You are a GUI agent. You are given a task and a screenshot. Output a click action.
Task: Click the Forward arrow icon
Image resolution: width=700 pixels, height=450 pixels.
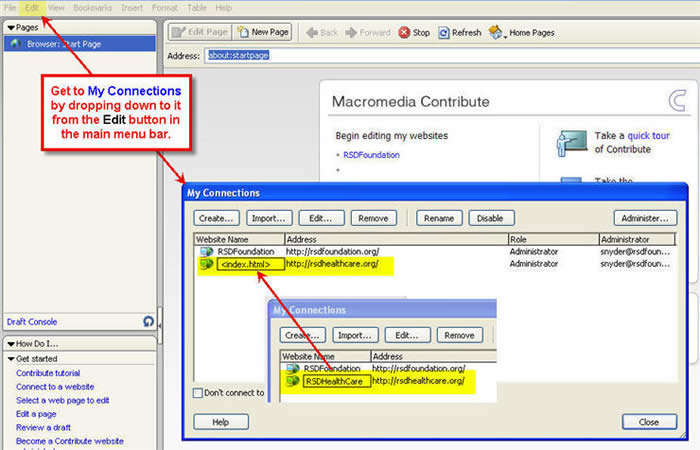pos(351,33)
